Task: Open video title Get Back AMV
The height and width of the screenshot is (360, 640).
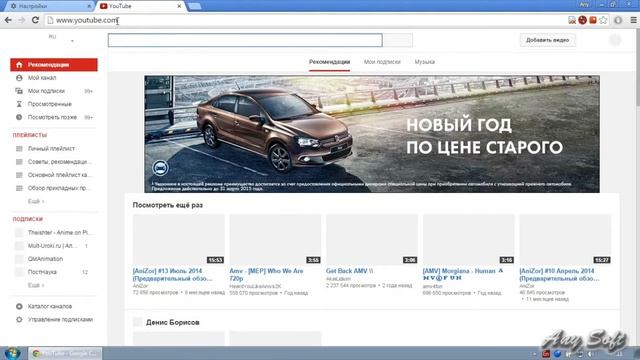Action: point(349,271)
